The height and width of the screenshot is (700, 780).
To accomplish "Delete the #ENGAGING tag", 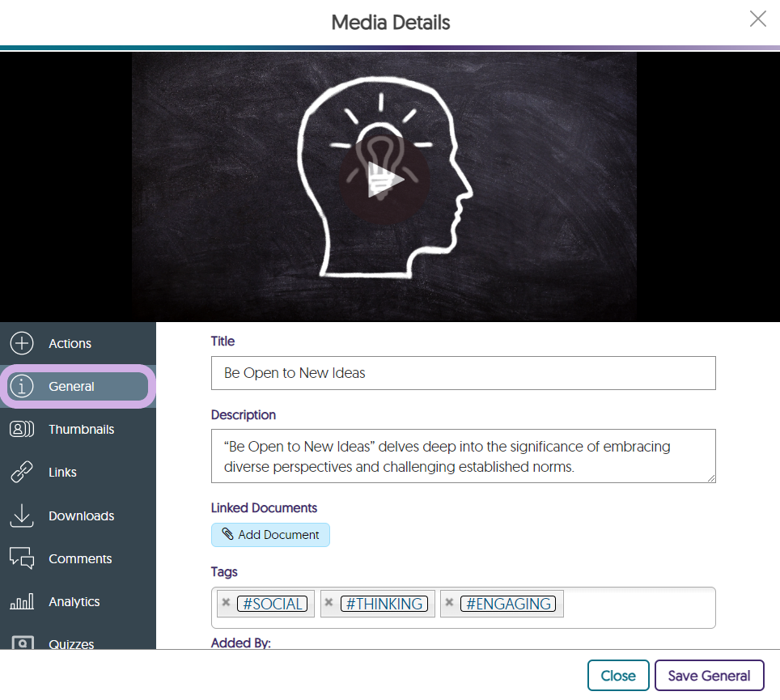I will (x=449, y=603).
